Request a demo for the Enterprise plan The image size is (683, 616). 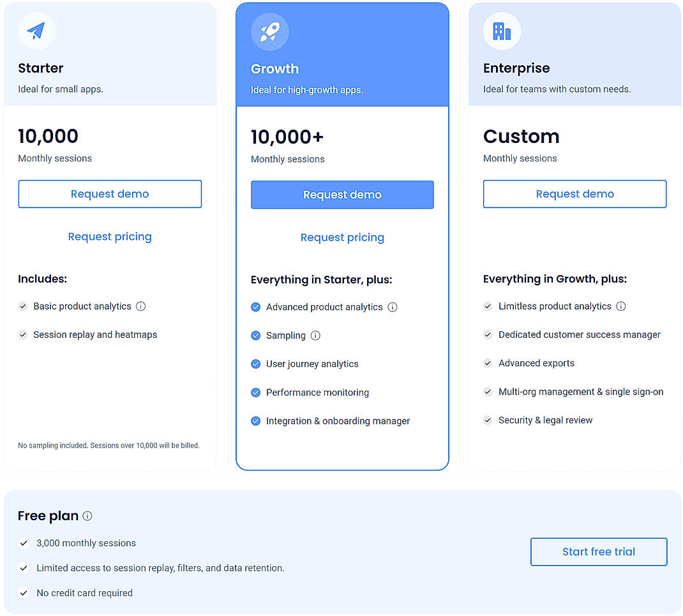point(574,193)
